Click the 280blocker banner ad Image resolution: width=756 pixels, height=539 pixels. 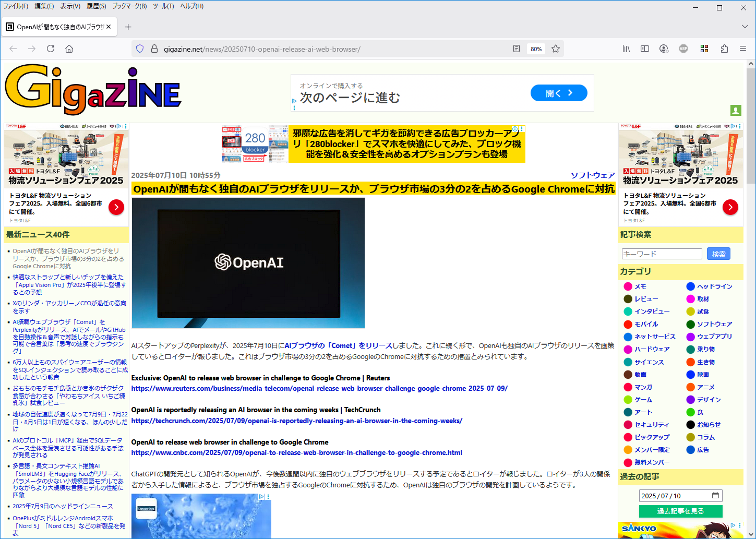374,143
